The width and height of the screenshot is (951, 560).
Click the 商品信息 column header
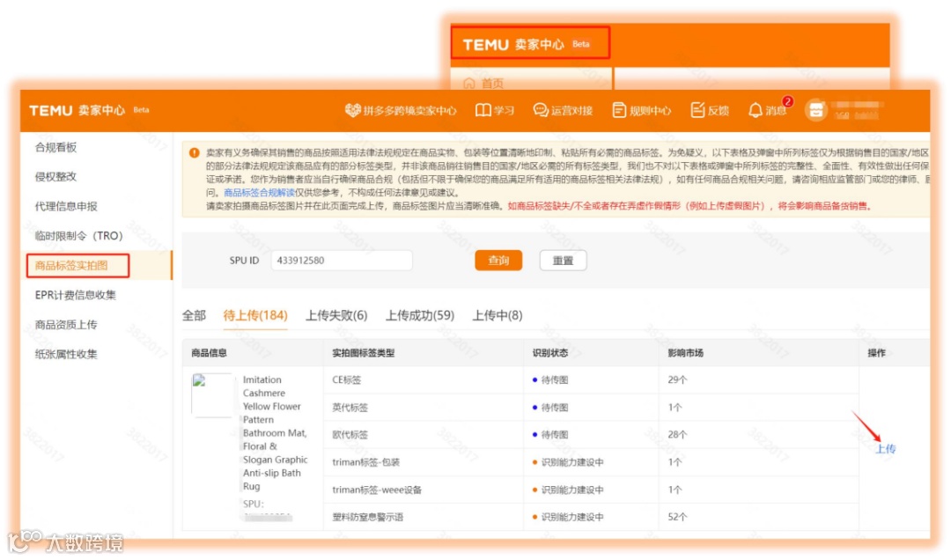209,353
